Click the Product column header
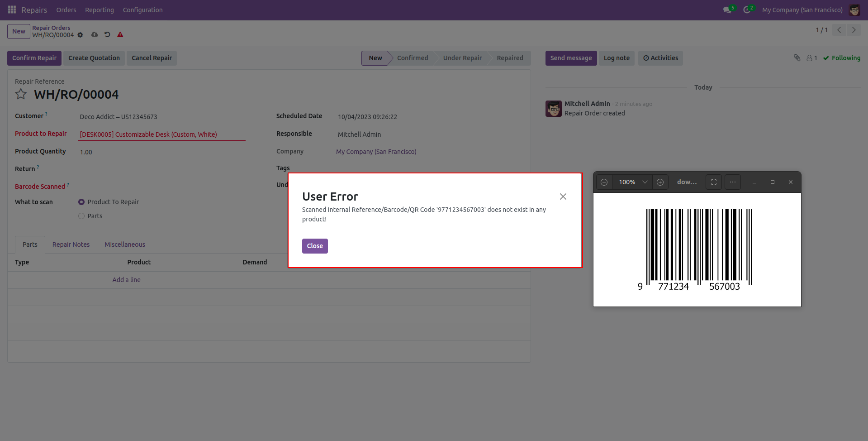Image resolution: width=868 pixels, height=441 pixels. click(139, 262)
